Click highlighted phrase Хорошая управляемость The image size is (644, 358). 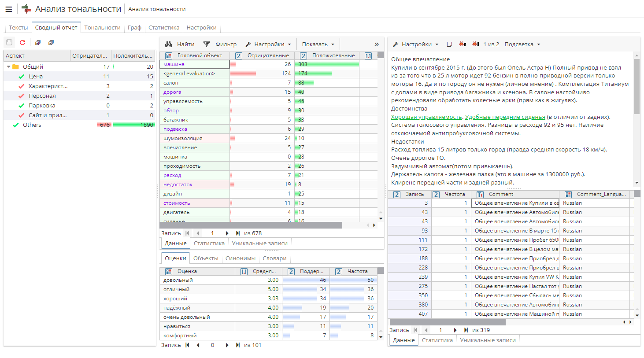coord(426,117)
